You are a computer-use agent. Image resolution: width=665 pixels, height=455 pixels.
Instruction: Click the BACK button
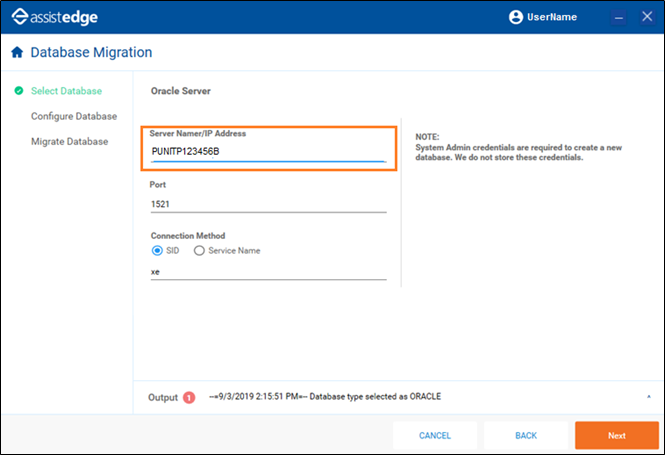point(526,435)
